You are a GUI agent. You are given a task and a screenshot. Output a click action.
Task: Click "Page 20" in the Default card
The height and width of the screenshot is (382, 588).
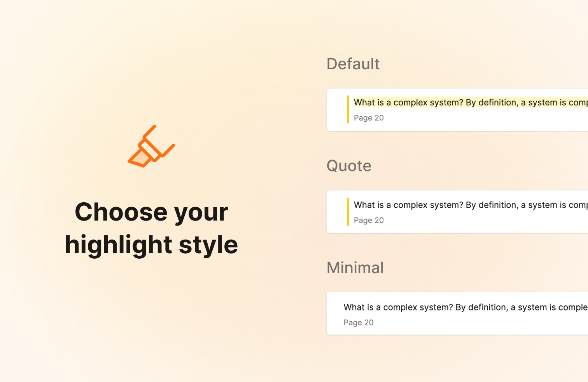point(369,118)
